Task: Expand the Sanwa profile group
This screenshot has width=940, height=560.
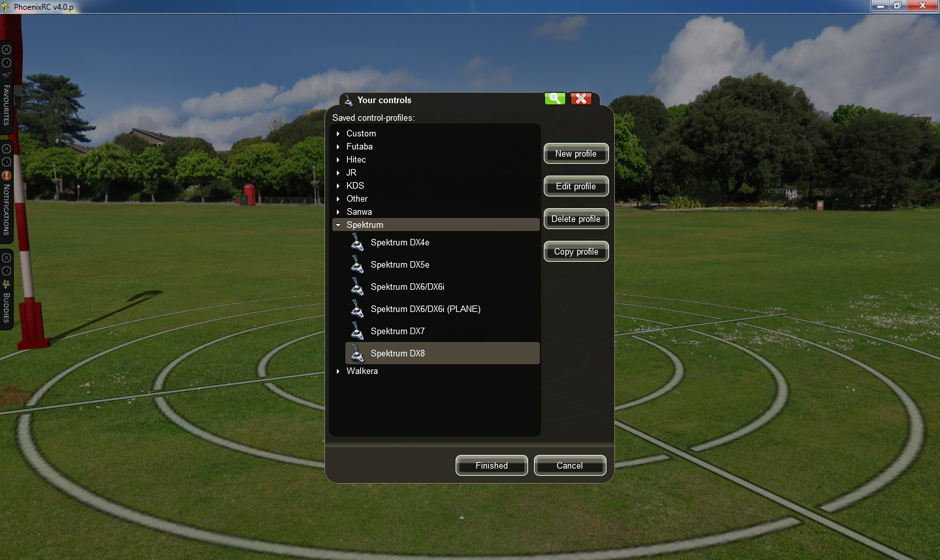Action: 338,212
